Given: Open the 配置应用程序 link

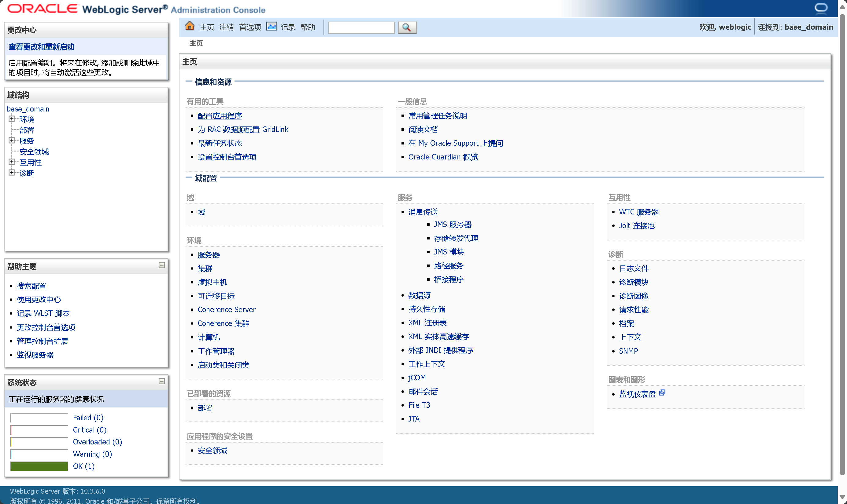Looking at the screenshot, I should pos(220,116).
